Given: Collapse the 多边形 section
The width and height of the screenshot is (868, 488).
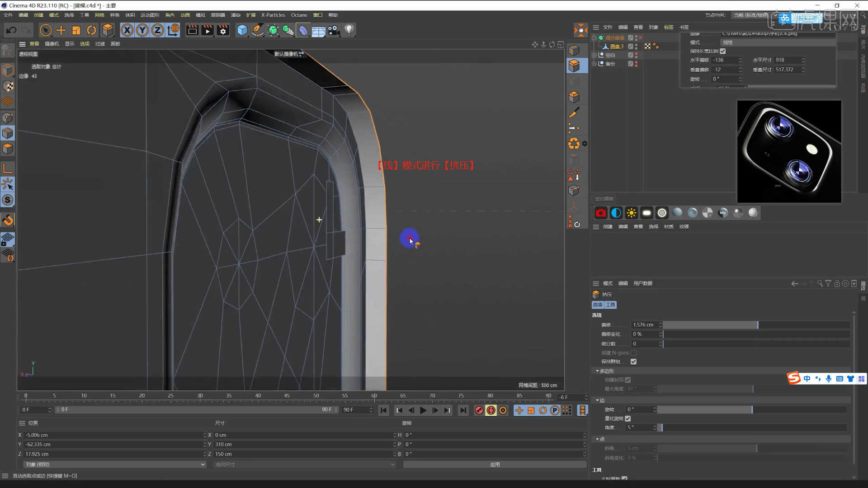Looking at the screenshot, I should 598,371.
